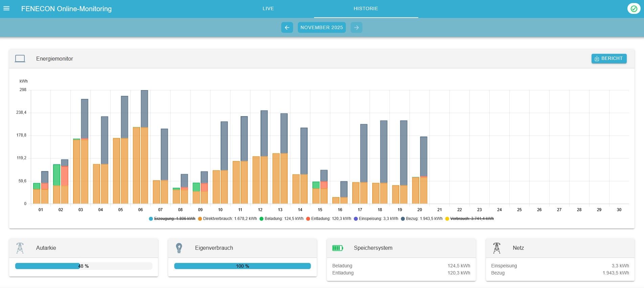
Task: Click the green system status checkmark icon
Action: tap(634, 8)
